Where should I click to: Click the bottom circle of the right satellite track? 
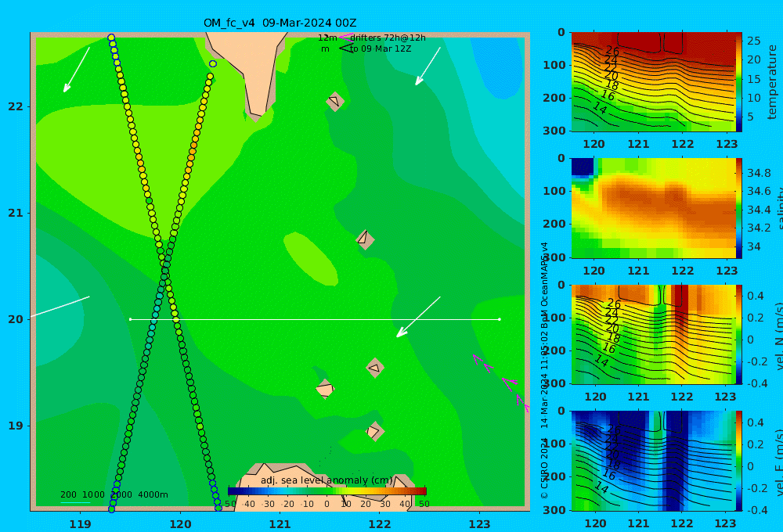(218, 508)
